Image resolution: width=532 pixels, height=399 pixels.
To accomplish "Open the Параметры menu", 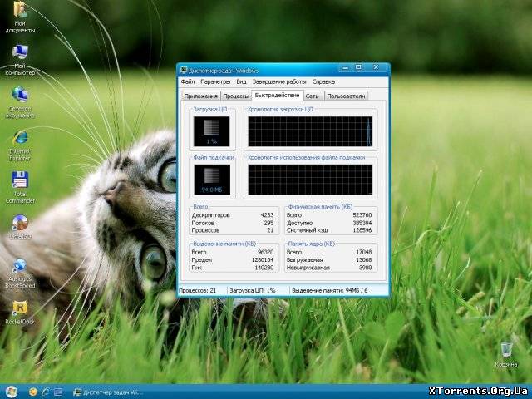I will point(215,82).
